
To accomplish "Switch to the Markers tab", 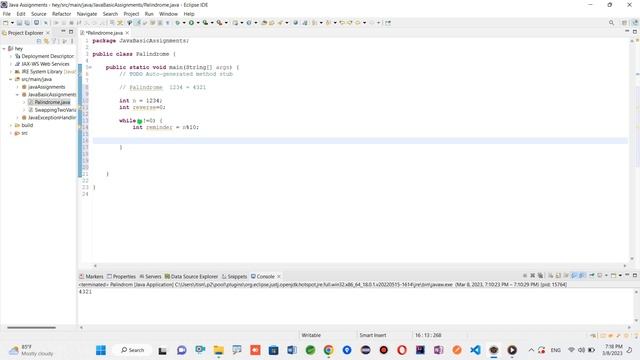I will pos(91,276).
